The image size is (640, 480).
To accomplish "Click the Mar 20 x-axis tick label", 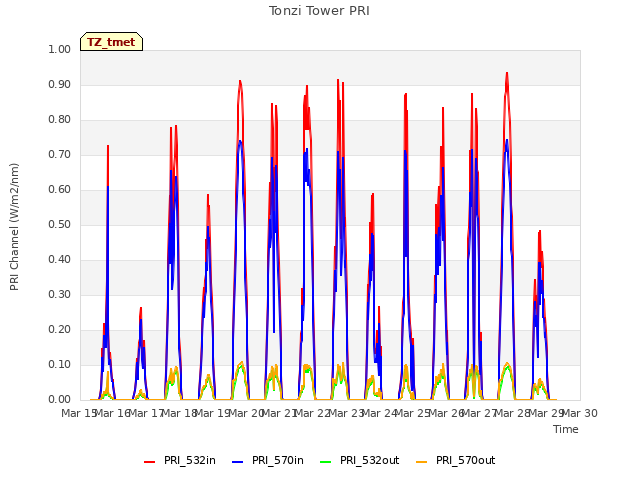I will [x=247, y=413].
